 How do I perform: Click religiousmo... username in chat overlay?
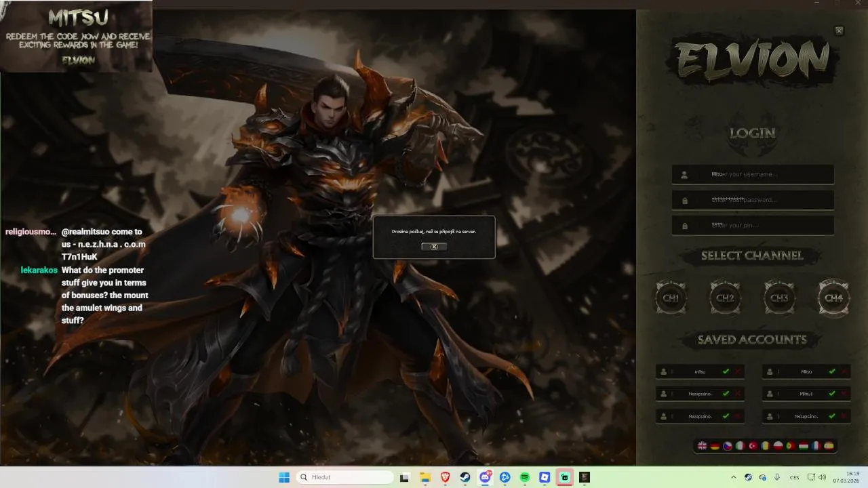[31, 232]
